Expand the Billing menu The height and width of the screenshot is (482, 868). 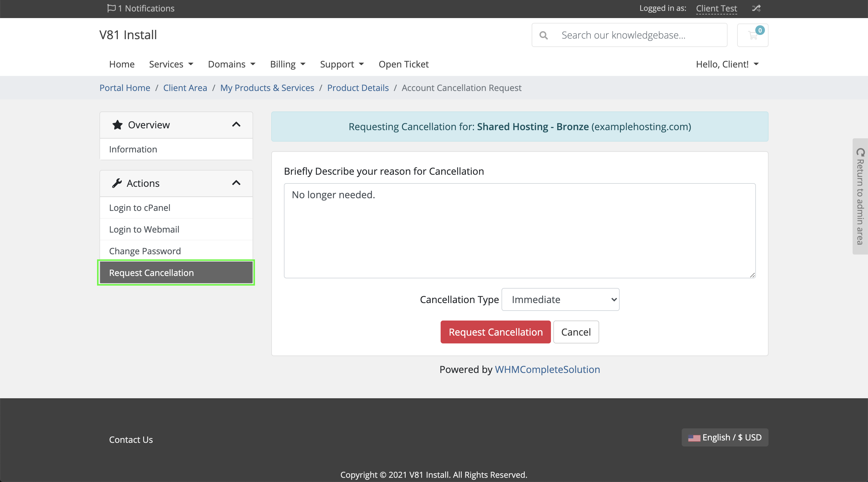click(288, 64)
